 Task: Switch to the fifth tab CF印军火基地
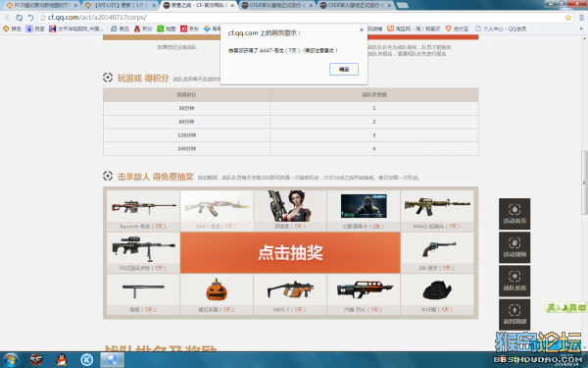pos(356,5)
